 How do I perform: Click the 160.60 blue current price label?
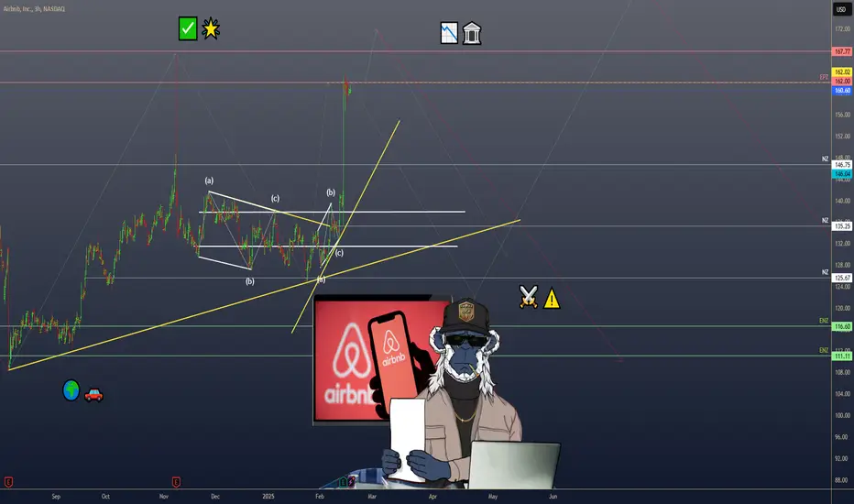click(842, 91)
